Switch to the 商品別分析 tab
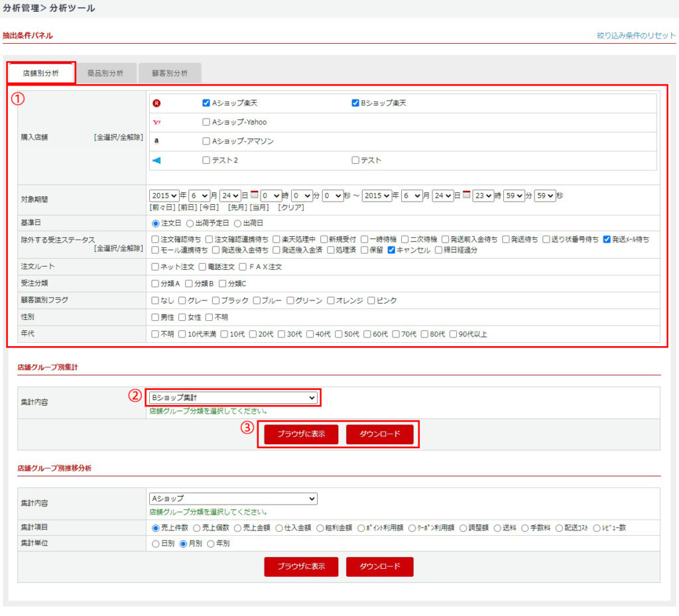Screen dimensions: 679x616 105,73
